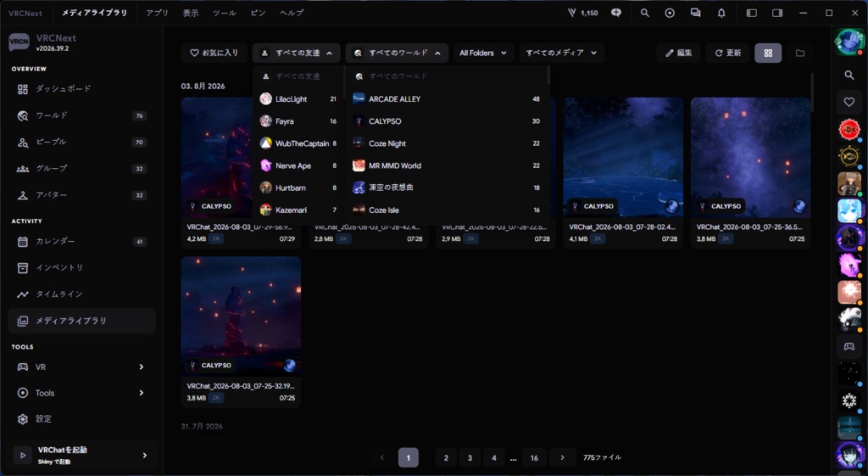Open the People (ピープル) sidebar section
Image resolution: width=868 pixels, height=476 pixels.
(82, 143)
